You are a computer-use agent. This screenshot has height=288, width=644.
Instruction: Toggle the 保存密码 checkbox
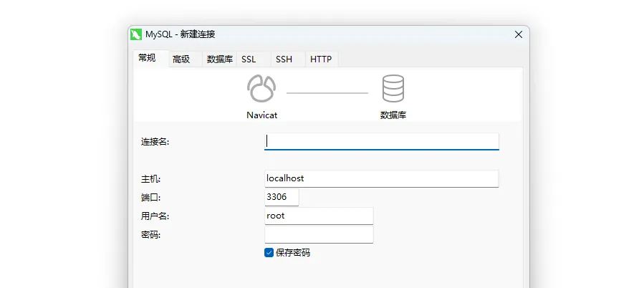pyautogui.click(x=269, y=252)
